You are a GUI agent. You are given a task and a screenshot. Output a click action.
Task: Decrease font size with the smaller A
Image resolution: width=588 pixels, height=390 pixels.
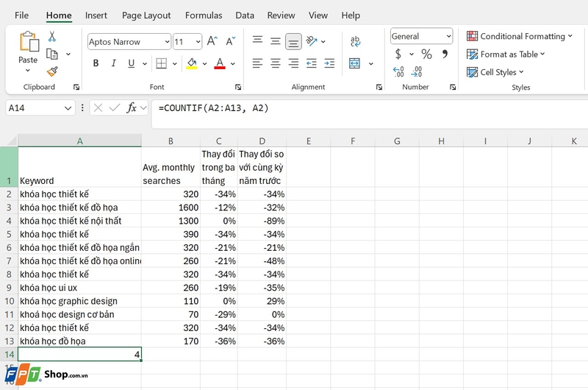(231, 41)
